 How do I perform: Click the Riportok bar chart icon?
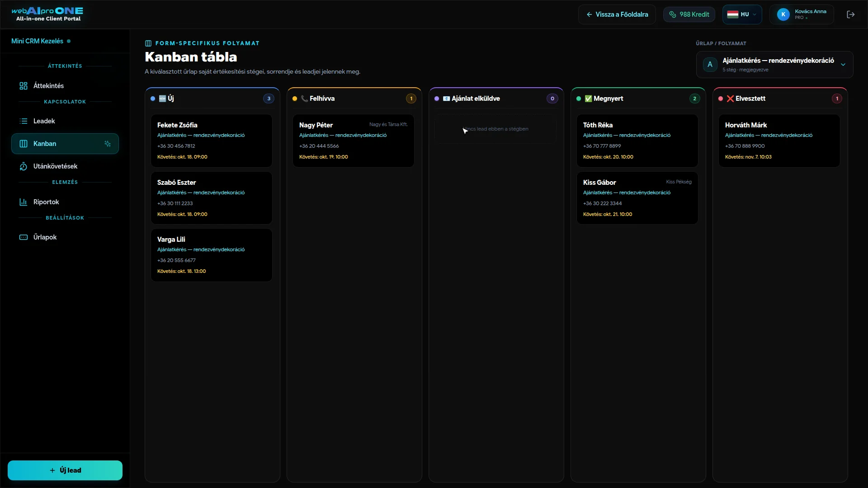click(x=24, y=202)
